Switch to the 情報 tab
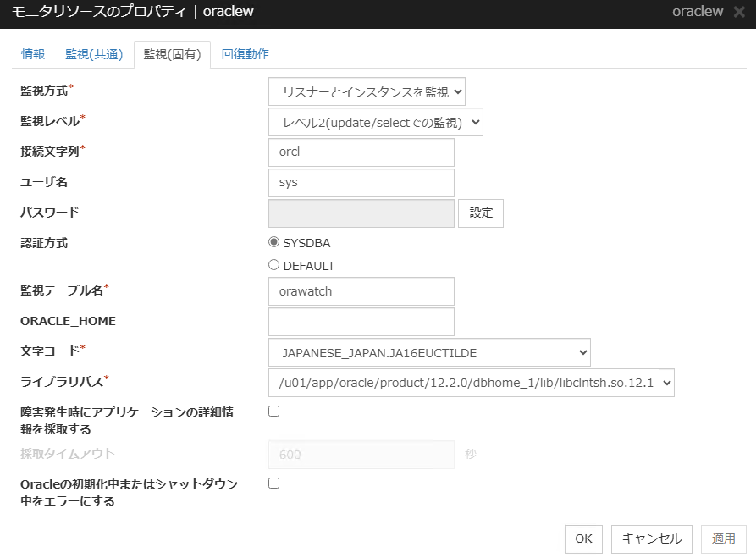Viewport: 756px width, 558px height. coord(32,52)
